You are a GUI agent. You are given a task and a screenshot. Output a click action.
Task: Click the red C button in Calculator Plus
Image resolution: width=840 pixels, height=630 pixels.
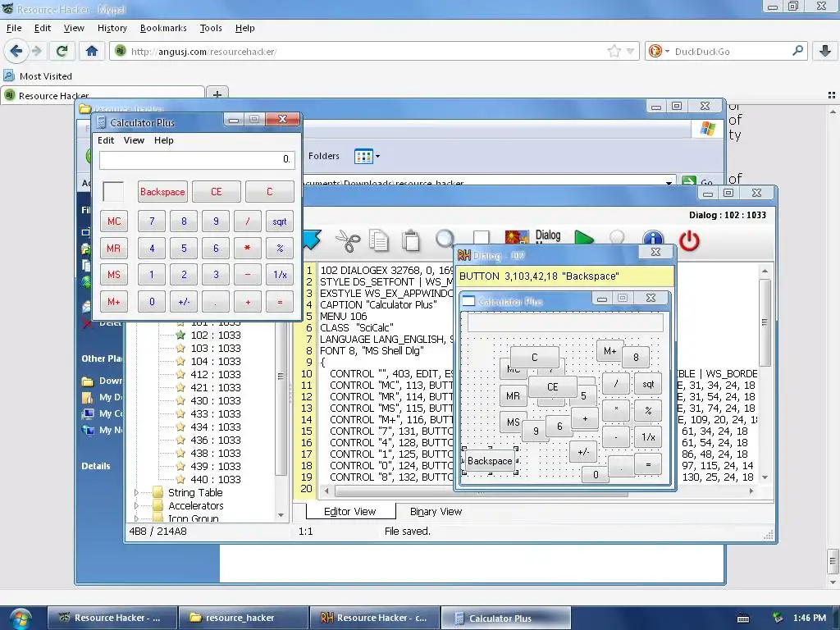269,192
